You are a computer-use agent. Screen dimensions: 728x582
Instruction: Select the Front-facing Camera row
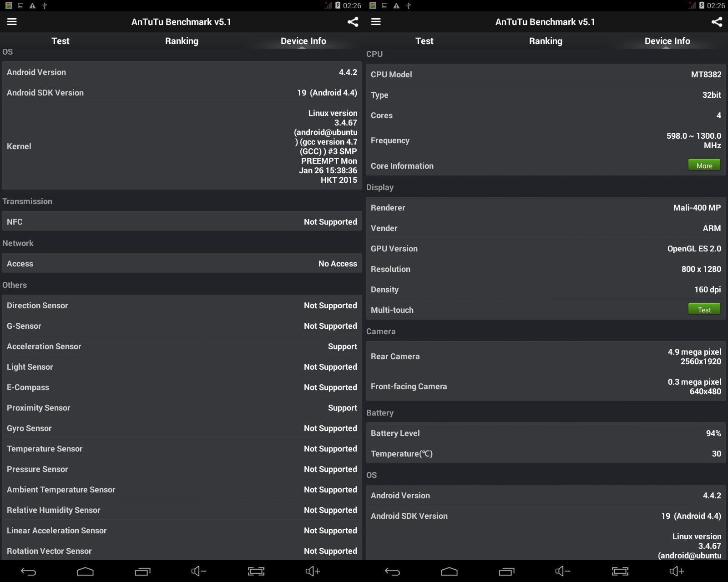[546, 386]
